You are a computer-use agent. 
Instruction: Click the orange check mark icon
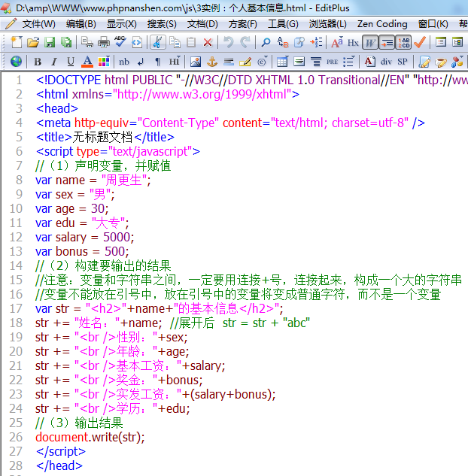coord(420,42)
